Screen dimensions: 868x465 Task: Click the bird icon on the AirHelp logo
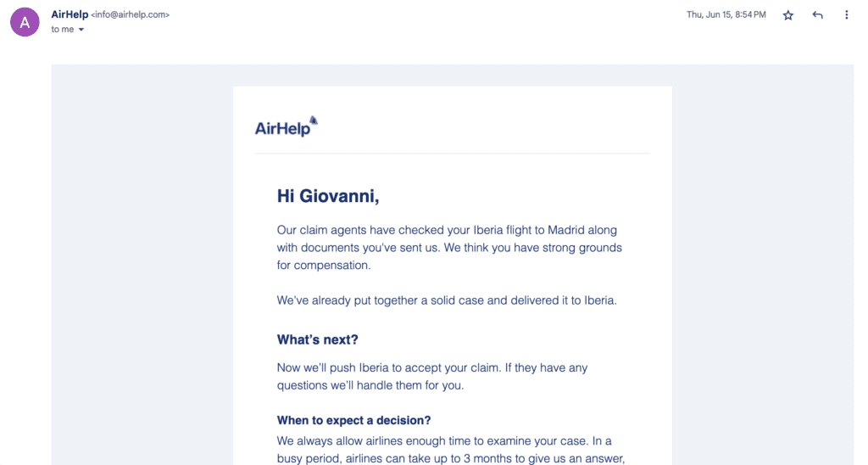314,120
